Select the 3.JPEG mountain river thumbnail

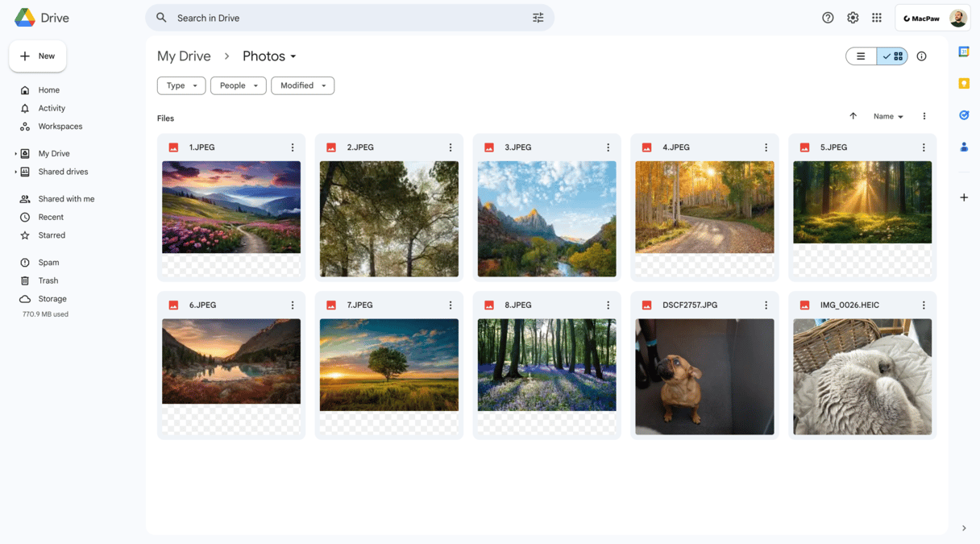point(547,219)
